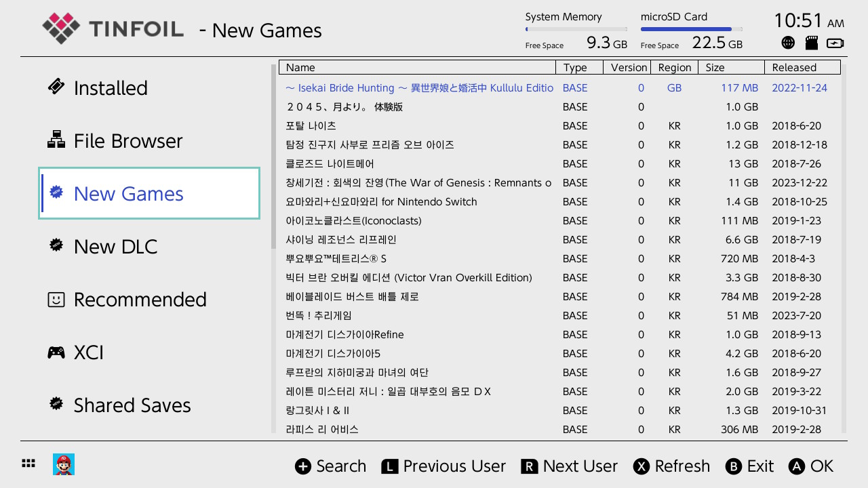Sort by Version column header

coord(627,67)
